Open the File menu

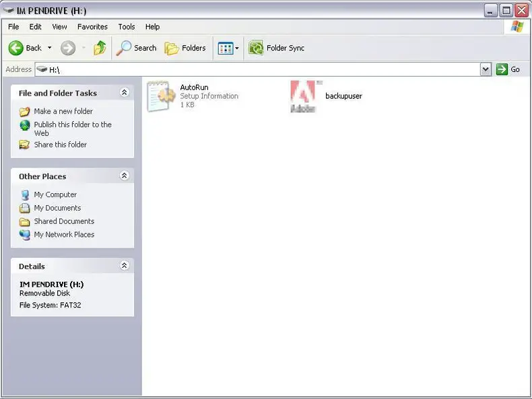click(13, 26)
